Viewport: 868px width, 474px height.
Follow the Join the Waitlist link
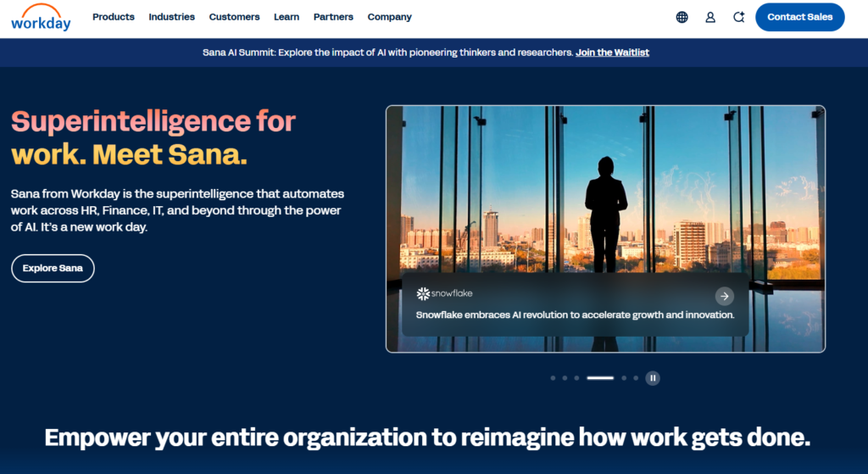pyautogui.click(x=612, y=53)
